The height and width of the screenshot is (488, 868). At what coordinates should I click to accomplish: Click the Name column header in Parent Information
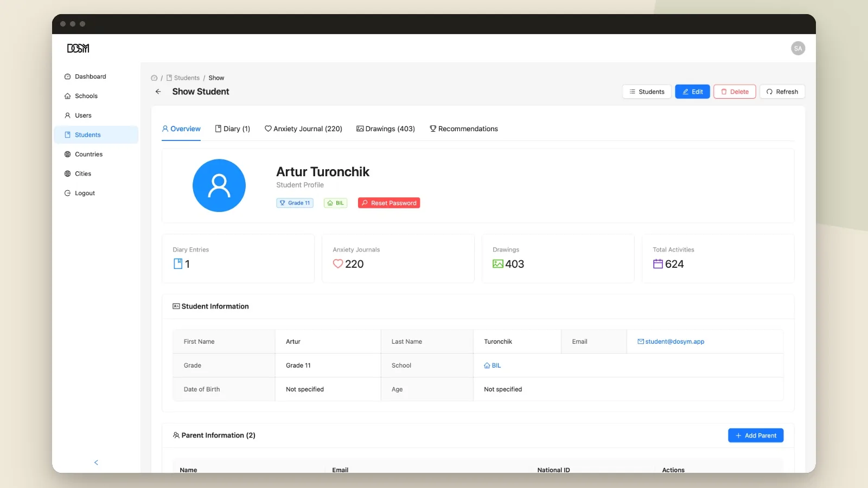coord(188,470)
